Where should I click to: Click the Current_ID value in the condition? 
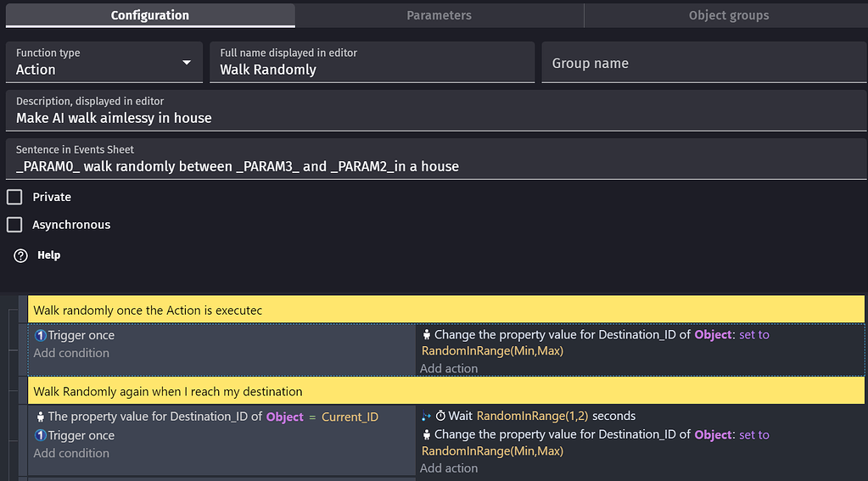pyautogui.click(x=350, y=417)
